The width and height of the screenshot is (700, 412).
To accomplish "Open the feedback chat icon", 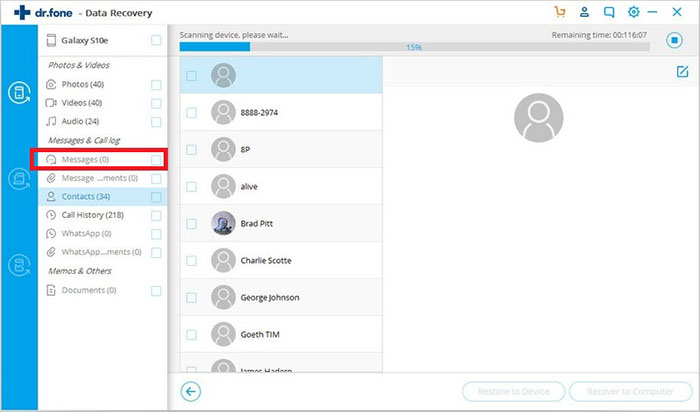I will tap(608, 12).
